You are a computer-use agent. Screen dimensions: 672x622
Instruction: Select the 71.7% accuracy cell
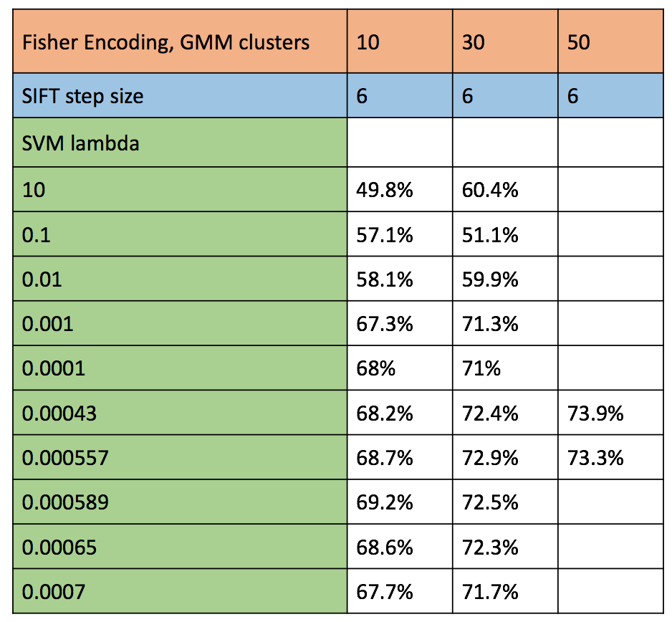point(490,591)
